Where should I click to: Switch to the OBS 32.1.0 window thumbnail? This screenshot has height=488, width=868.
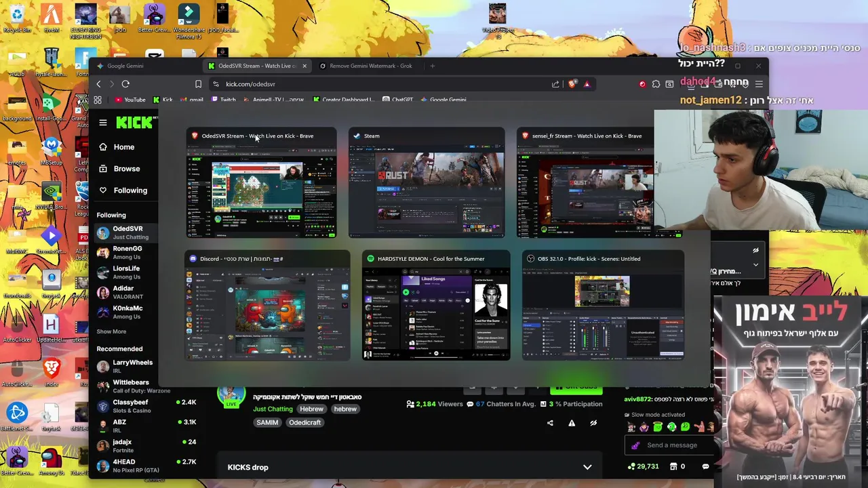coord(603,306)
